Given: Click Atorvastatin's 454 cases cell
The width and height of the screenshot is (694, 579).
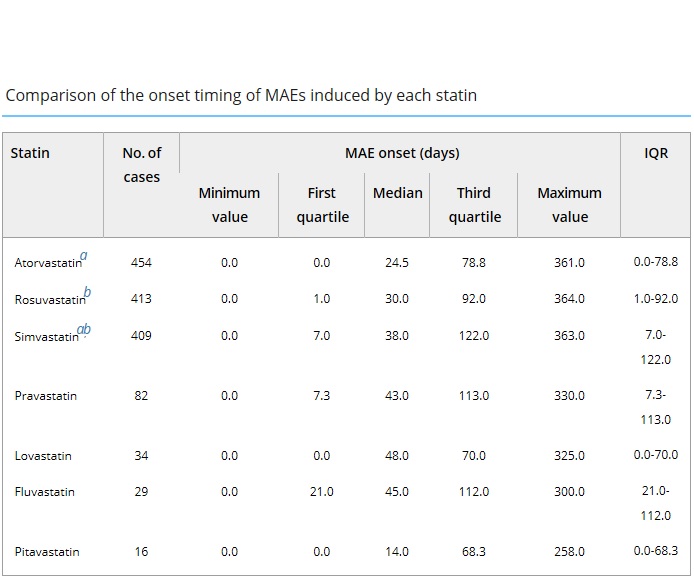Looking at the screenshot, I should pos(141,262).
